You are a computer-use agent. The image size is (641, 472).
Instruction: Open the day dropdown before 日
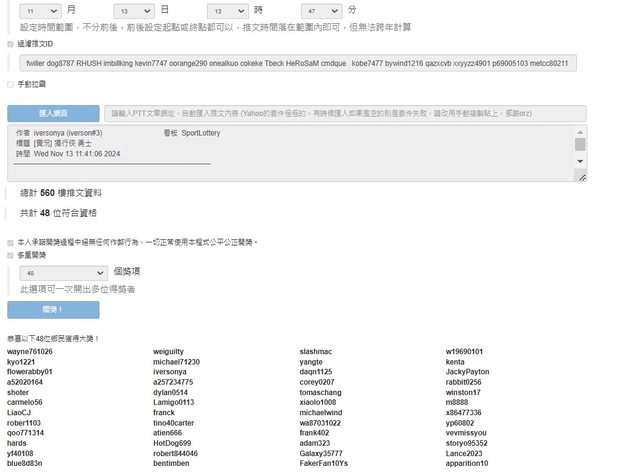pyautogui.click(x=135, y=9)
